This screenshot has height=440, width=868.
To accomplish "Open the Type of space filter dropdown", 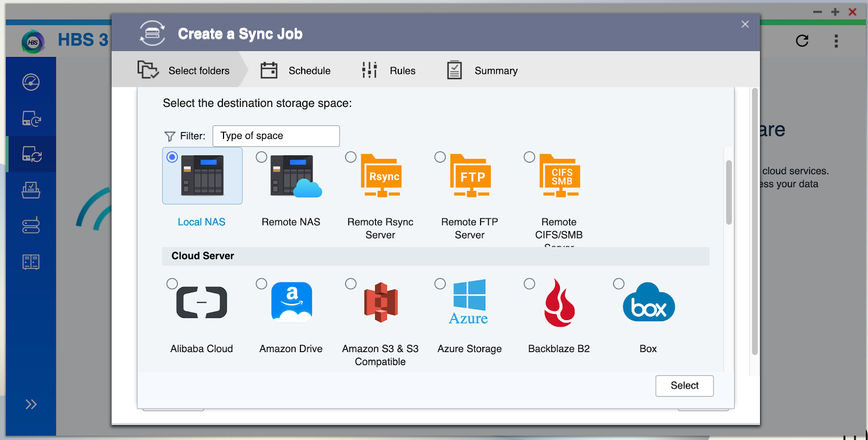I will pyautogui.click(x=276, y=136).
